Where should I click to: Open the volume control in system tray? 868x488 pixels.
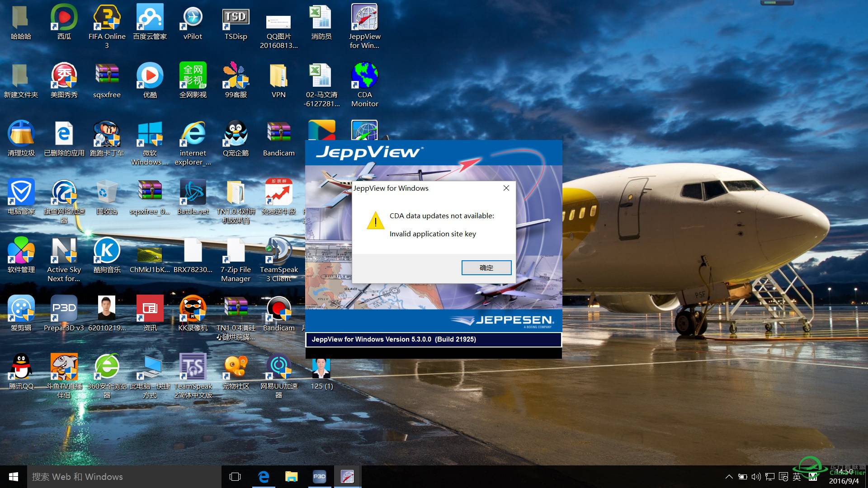pyautogui.click(x=756, y=477)
